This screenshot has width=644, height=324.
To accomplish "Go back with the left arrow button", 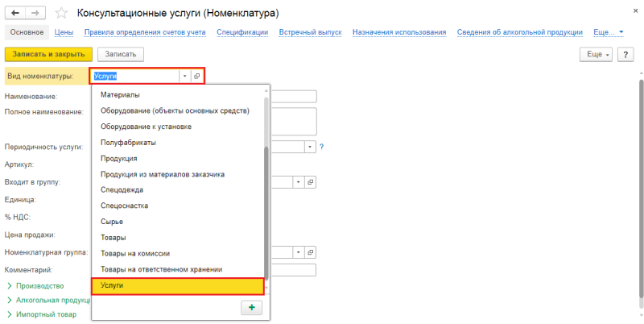I will point(15,13).
